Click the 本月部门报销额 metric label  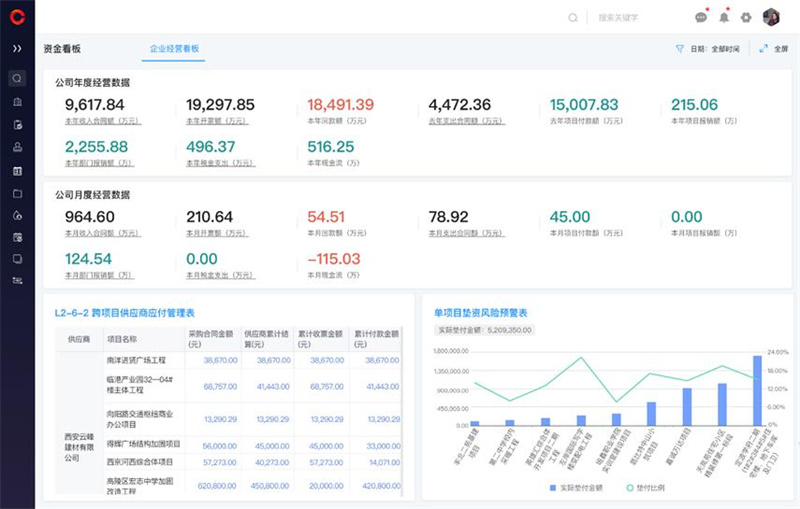point(99,275)
